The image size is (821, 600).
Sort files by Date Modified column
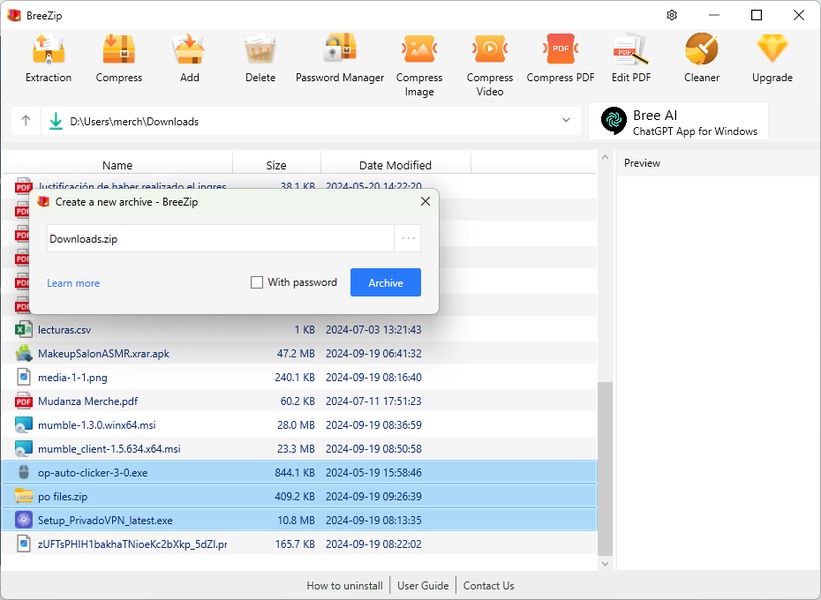click(395, 165)
